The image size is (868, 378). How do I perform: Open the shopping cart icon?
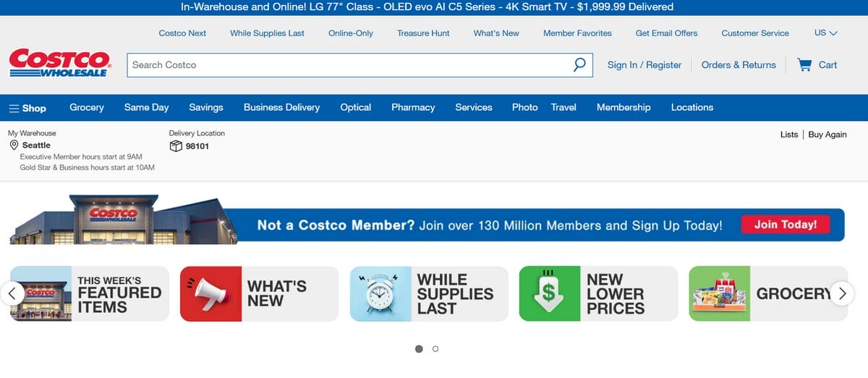[x=804, y=64]
